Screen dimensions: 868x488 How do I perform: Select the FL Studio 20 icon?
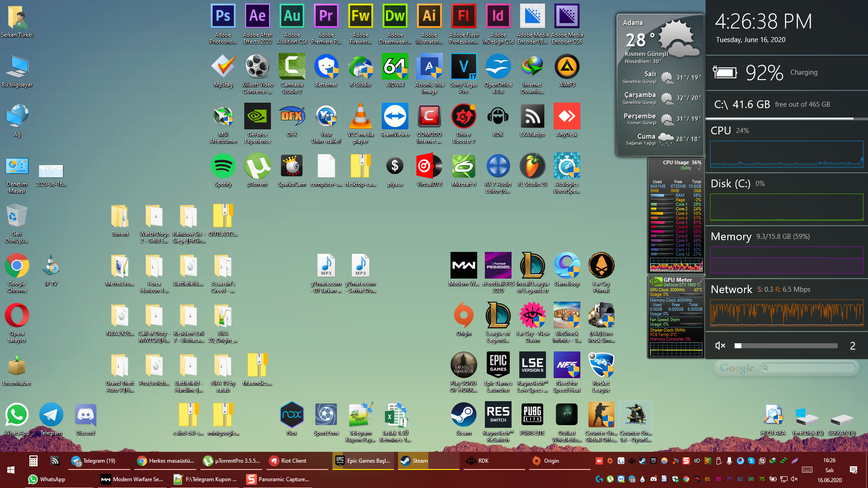(x=532, y=170)
